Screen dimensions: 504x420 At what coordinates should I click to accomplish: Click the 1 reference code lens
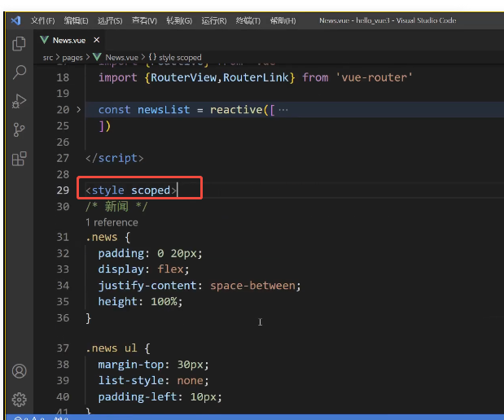coord(112,222)
